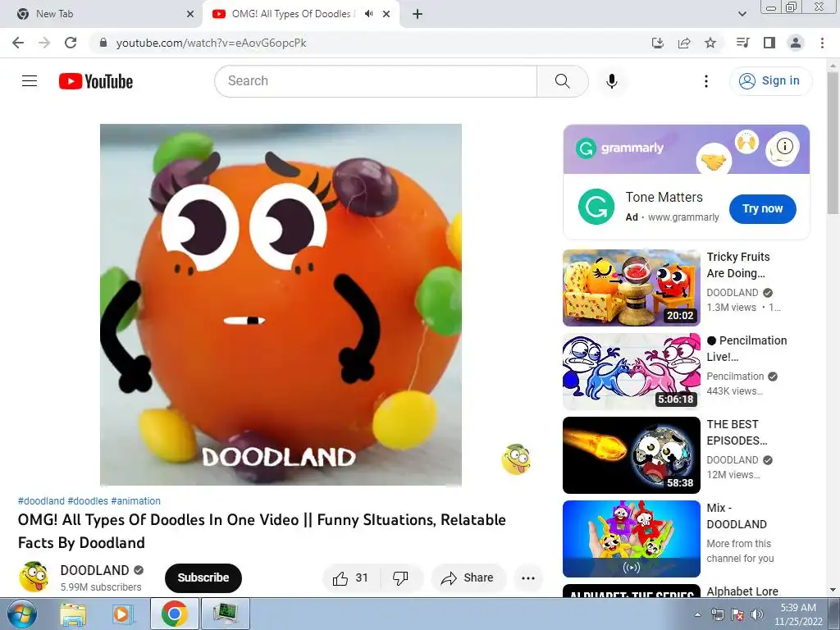Image resolution: width=840 pixels, height=630 pixels.
Task: Start voice search with microphone icon
Action: tap(612, 81)
